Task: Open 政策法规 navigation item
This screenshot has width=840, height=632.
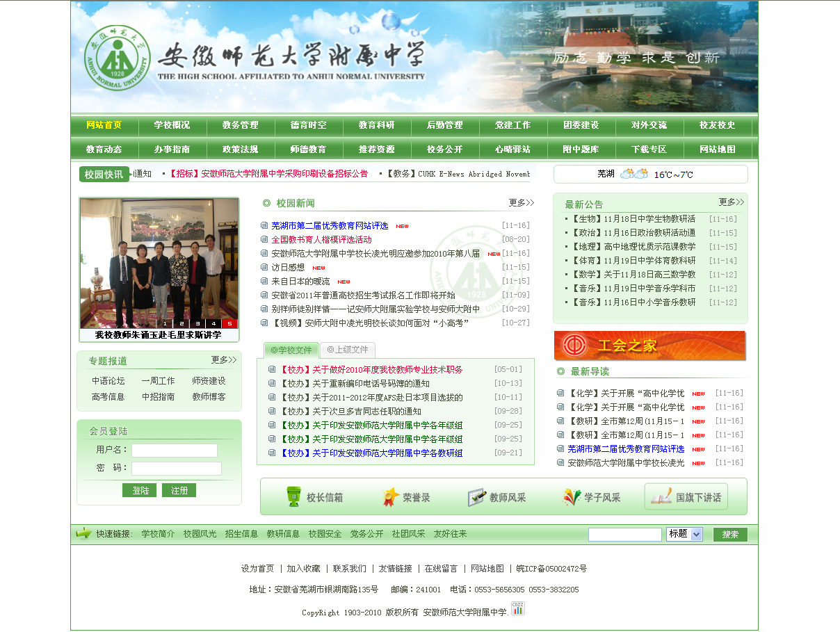Action: 240,149
